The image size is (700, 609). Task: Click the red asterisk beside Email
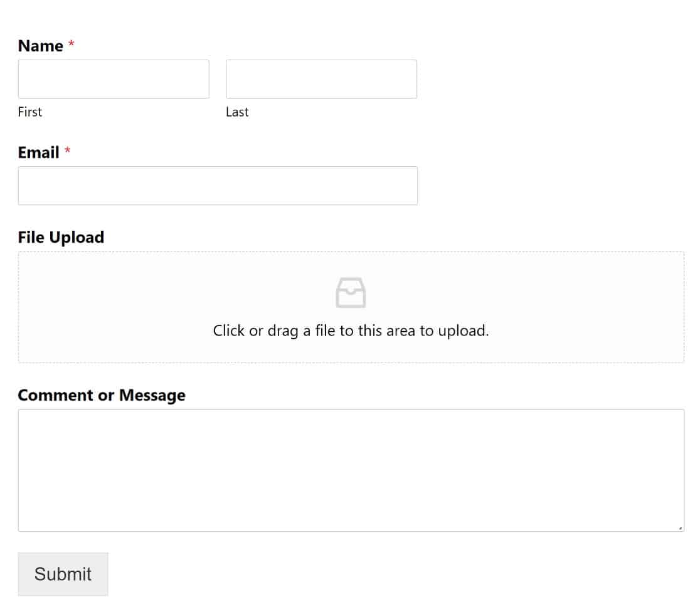(x=68, y=151)
